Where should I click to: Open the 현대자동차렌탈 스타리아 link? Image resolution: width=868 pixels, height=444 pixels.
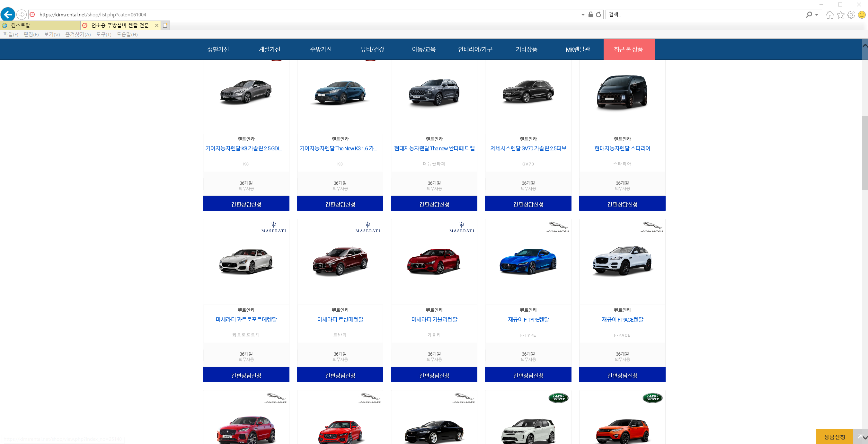[x=622, y=148]
